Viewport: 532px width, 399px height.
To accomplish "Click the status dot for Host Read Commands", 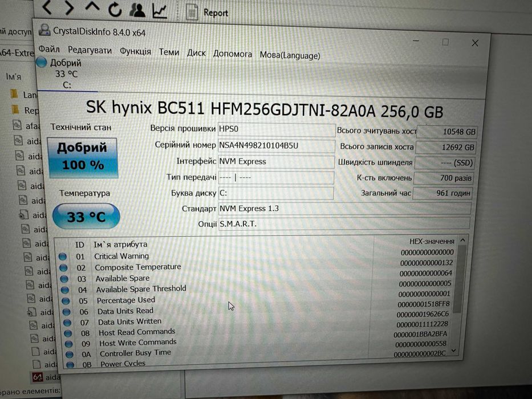I will click(x=68, y=333).
